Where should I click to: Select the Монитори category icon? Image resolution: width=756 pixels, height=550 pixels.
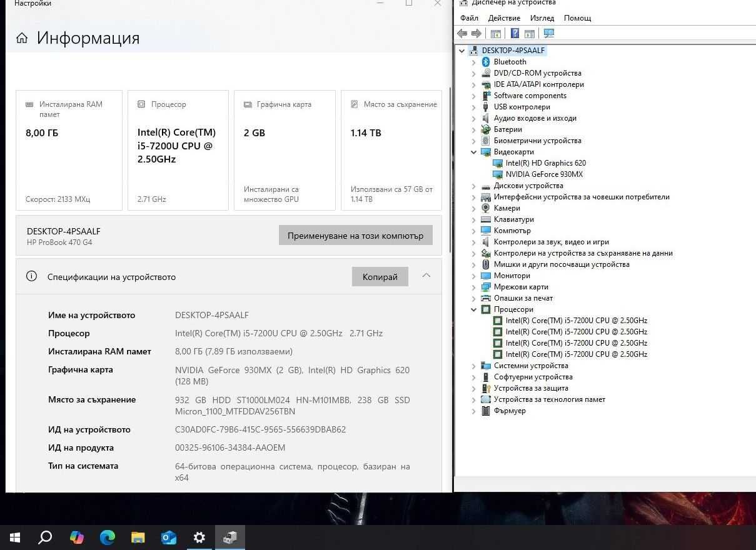pos(486,276)
